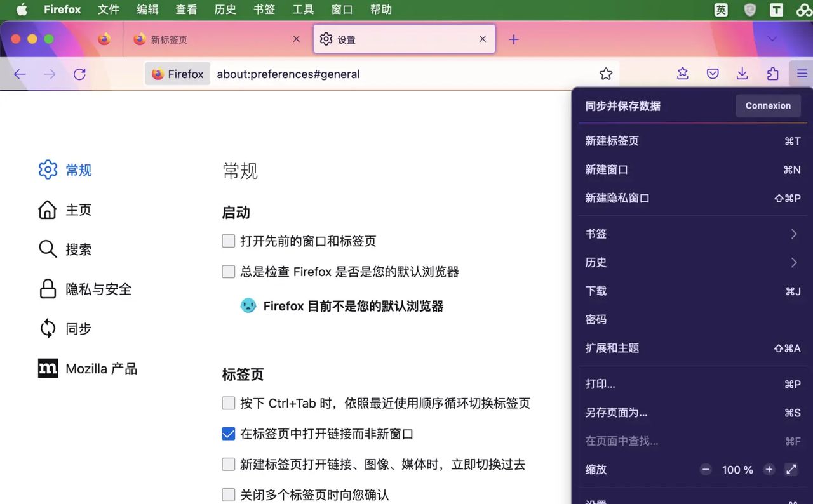813x504 pixels.
Task: Decrease zoom with the minus control
Action: pos(706,470)
